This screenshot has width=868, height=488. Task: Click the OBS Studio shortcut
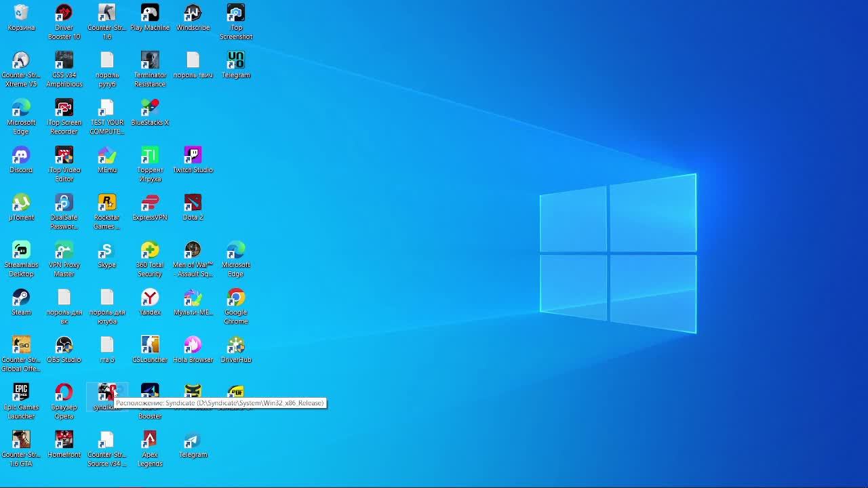click(x=64, y=350)
